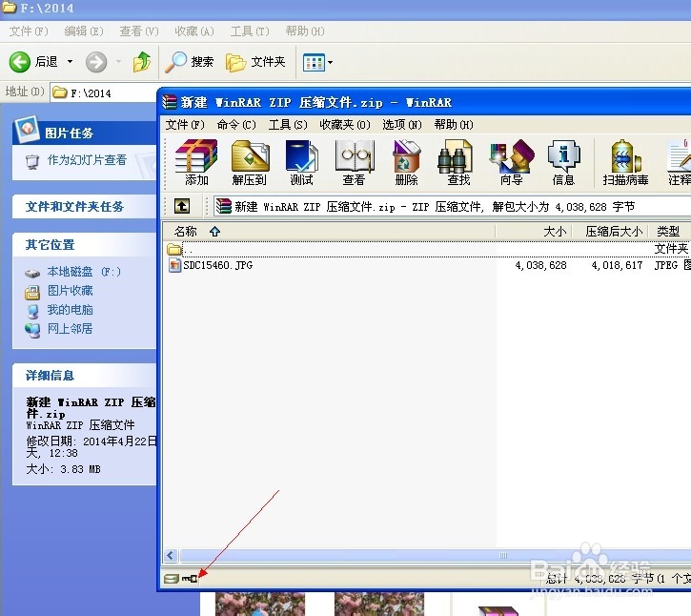Sort by Packed Size (压缩后大小) column
The width and height of the screenshot is (691, 616).
[x=610, y=231]
